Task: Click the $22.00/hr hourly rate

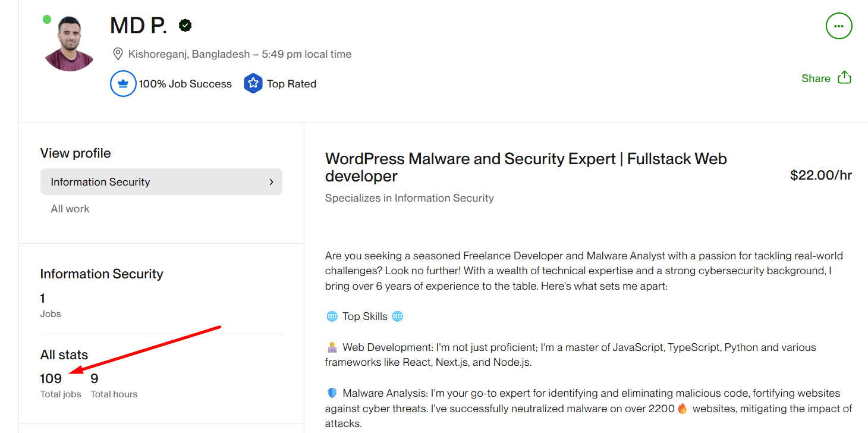Action: (x=821, y=175)
